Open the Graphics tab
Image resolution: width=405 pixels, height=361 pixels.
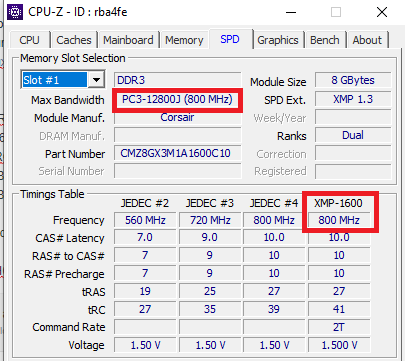278,40
